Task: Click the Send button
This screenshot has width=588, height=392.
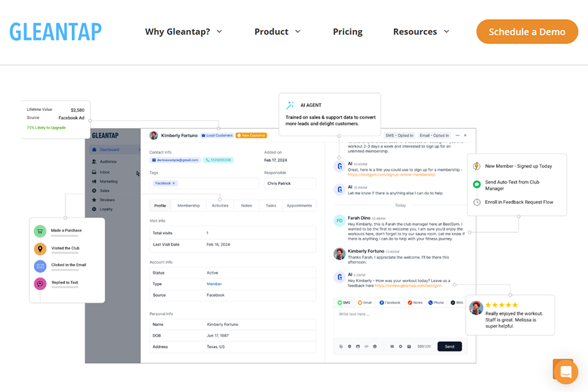Action: [x=450, y=347]
